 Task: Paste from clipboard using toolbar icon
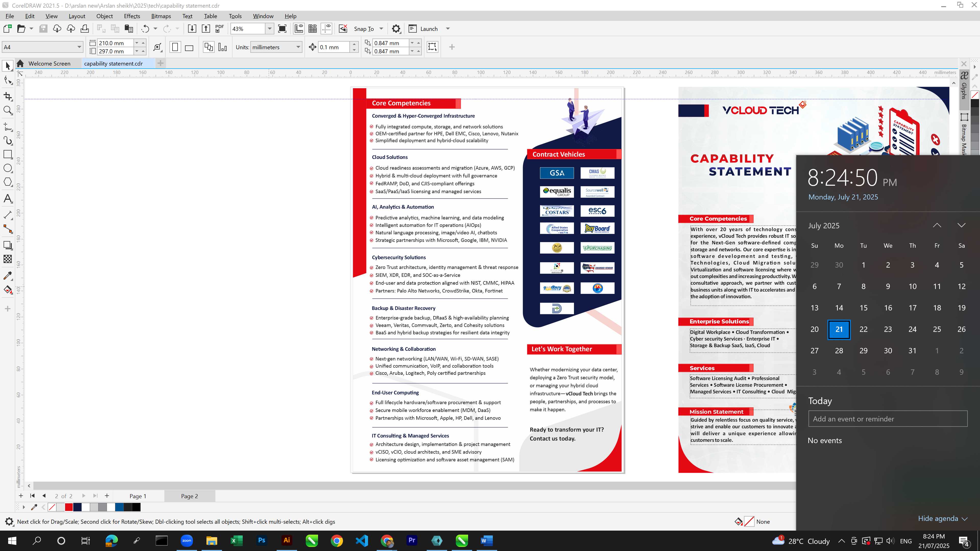[129, 29]
